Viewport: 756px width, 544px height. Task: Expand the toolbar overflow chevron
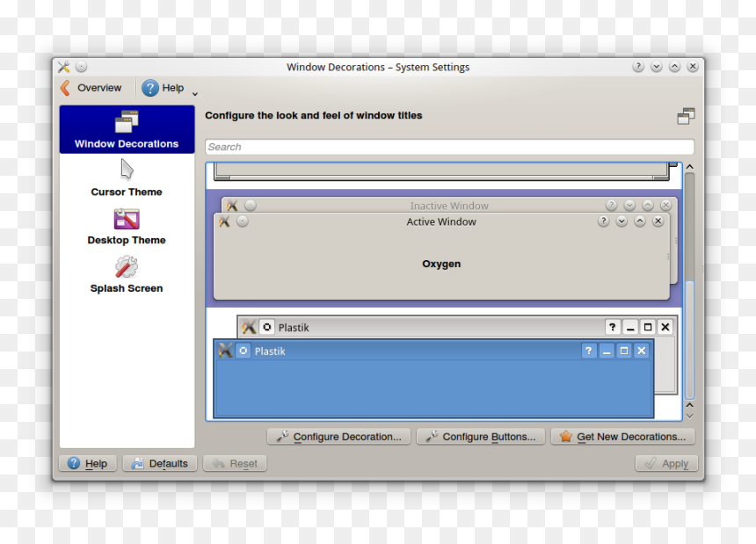pos(195,94)
